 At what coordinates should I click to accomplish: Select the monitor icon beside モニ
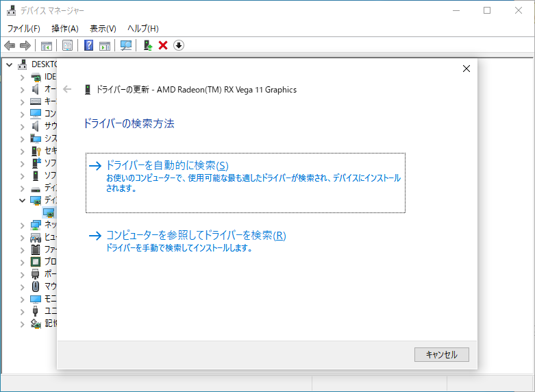[36, 299]
